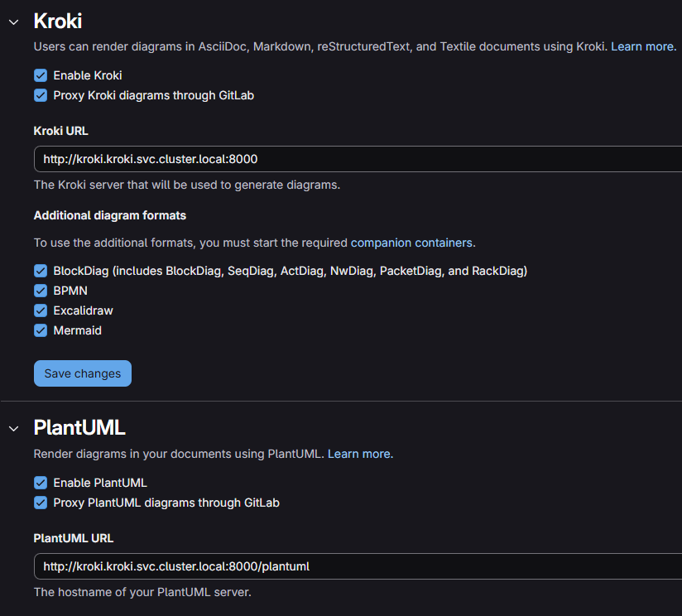Viewport: 682px width, 616px height.
Task: Click the 'Mermaid' label text
Action: (78, 330)
